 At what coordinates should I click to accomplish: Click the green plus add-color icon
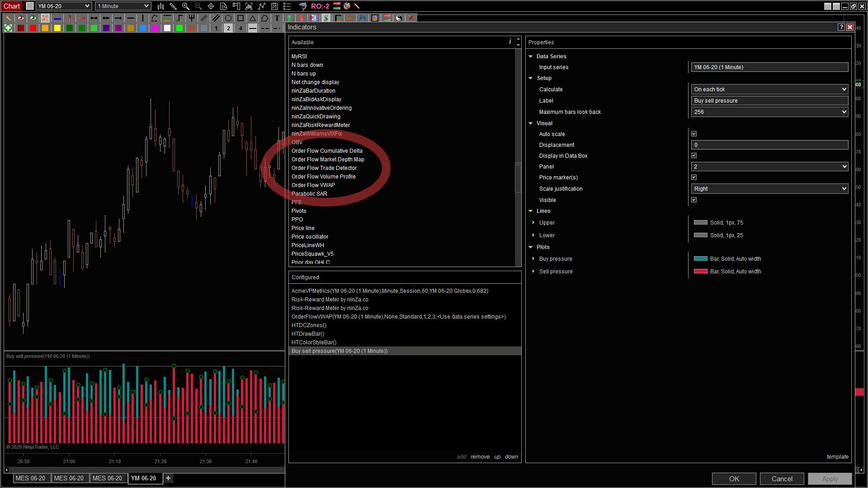click(8, 28)
